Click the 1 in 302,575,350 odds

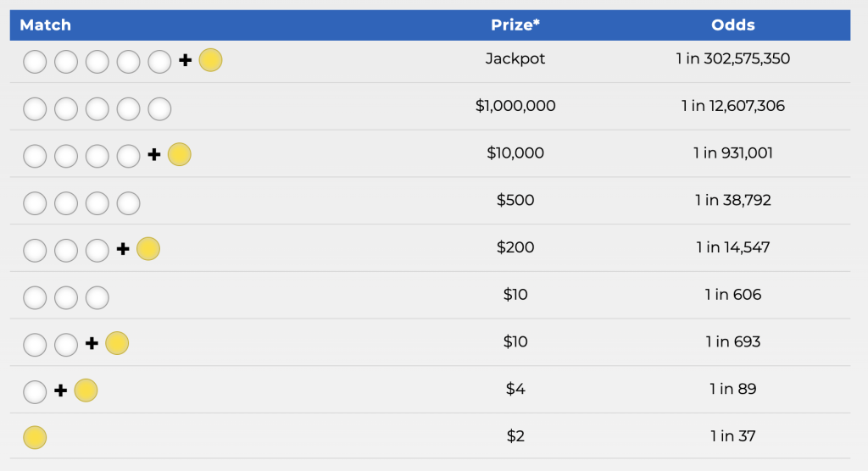click(x=733, y=58)
